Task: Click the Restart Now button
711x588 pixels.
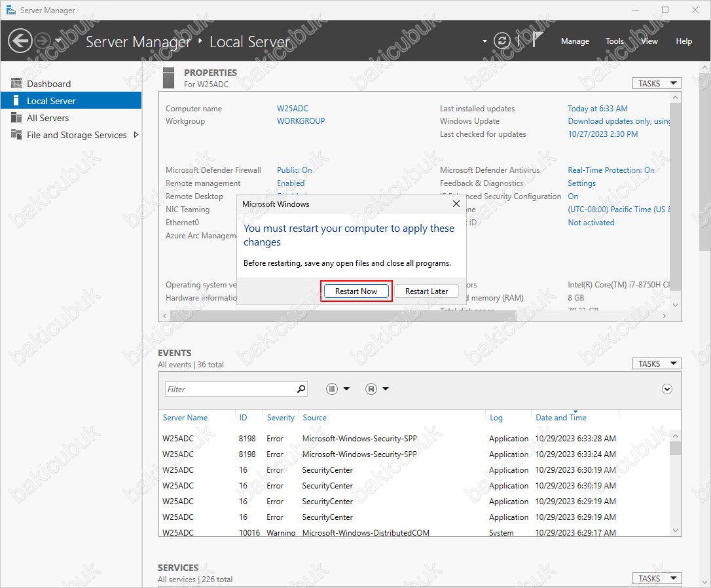Action: pos(356,291)
